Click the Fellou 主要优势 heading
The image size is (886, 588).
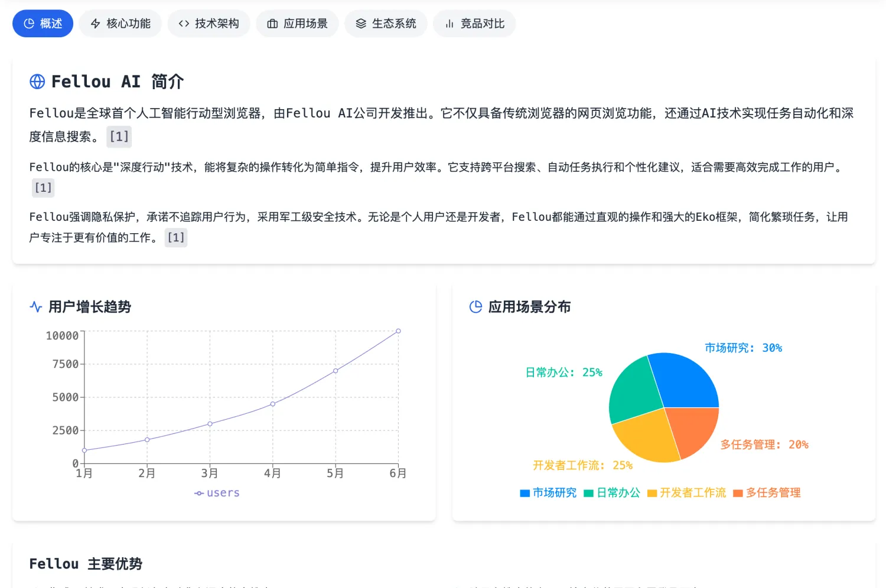pyautogui.click(x=86, y=564)
